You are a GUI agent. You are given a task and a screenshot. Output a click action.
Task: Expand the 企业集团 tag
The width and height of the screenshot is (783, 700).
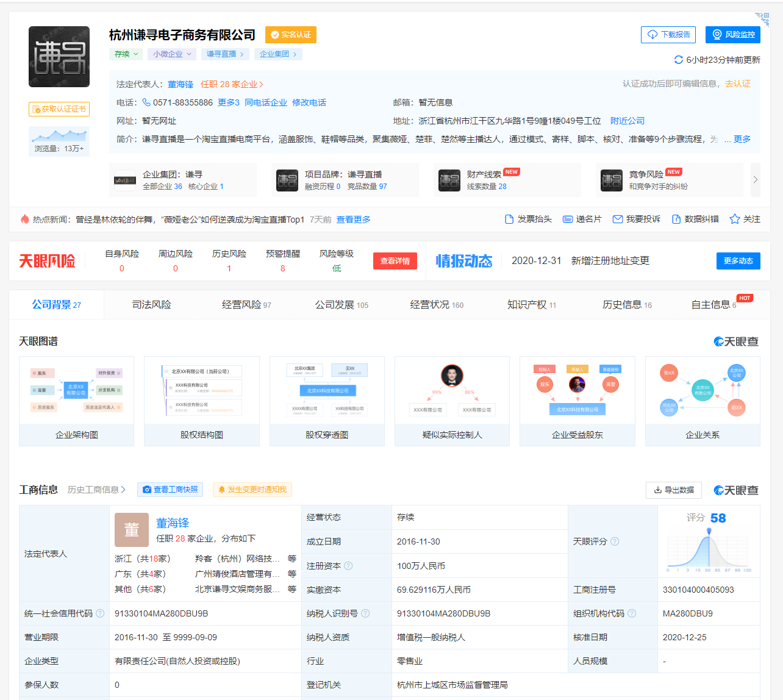278,54
